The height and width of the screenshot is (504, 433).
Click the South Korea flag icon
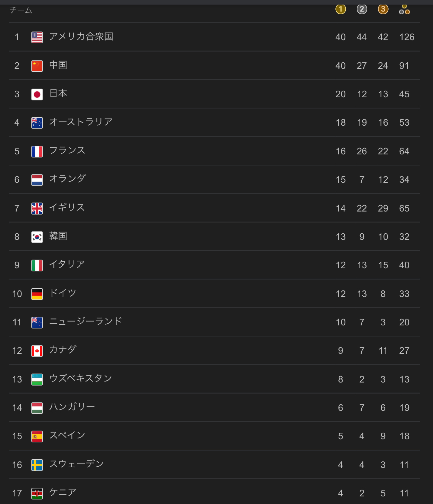[x=37, y=237]
